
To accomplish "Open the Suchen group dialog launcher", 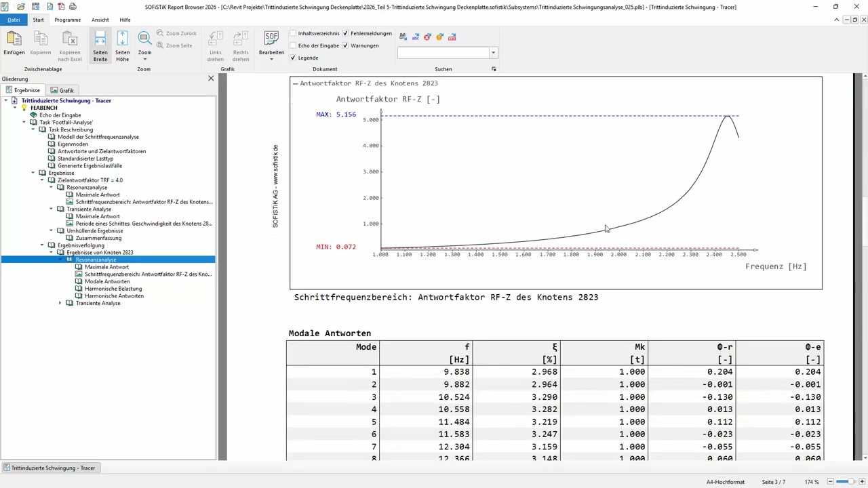I will (x=494, y=69).
